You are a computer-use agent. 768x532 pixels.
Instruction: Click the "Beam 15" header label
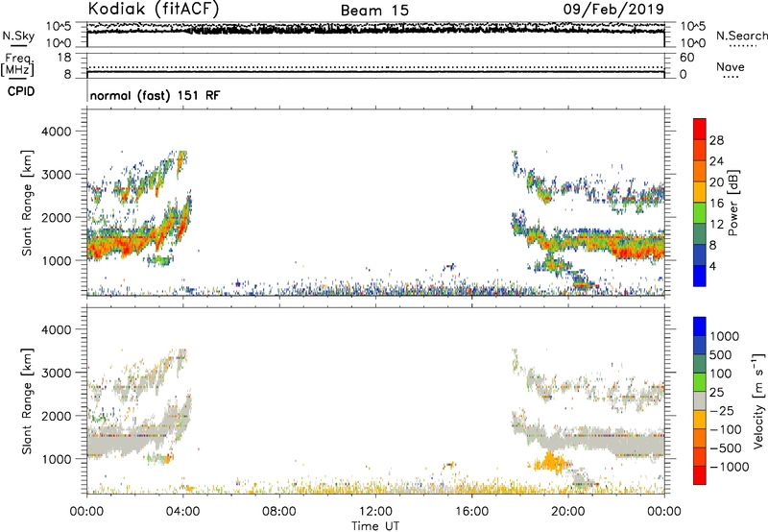[374, 11]
